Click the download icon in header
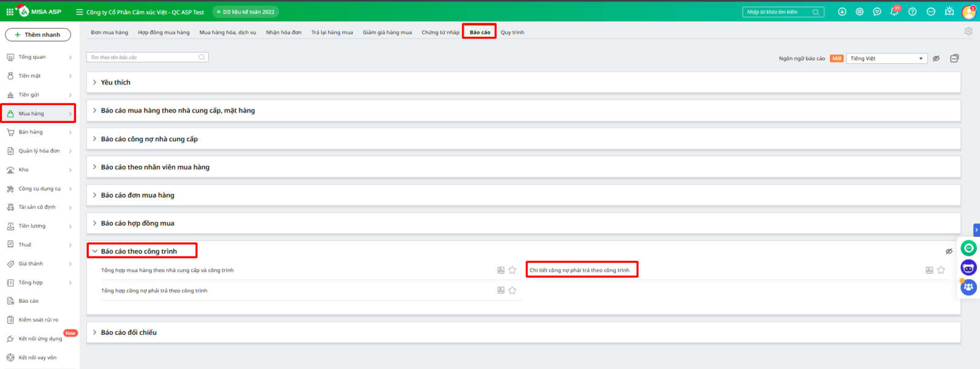The width and height of the screenshot is (980, 369). coord(842,12)
